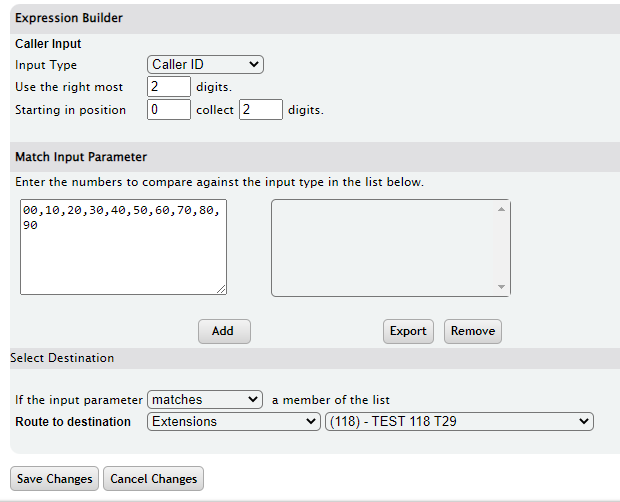Click the list box scroll down arrow
Screen dimensions: 620x502
click(501, 287)
